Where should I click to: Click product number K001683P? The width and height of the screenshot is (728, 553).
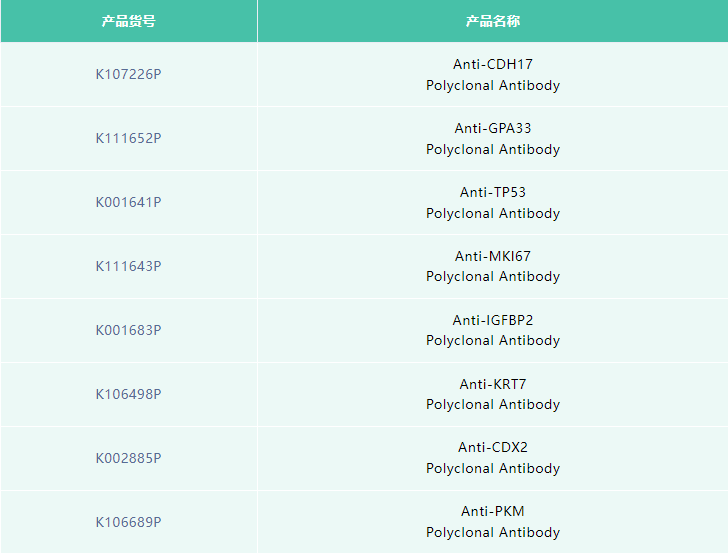[x=128, y=330]
